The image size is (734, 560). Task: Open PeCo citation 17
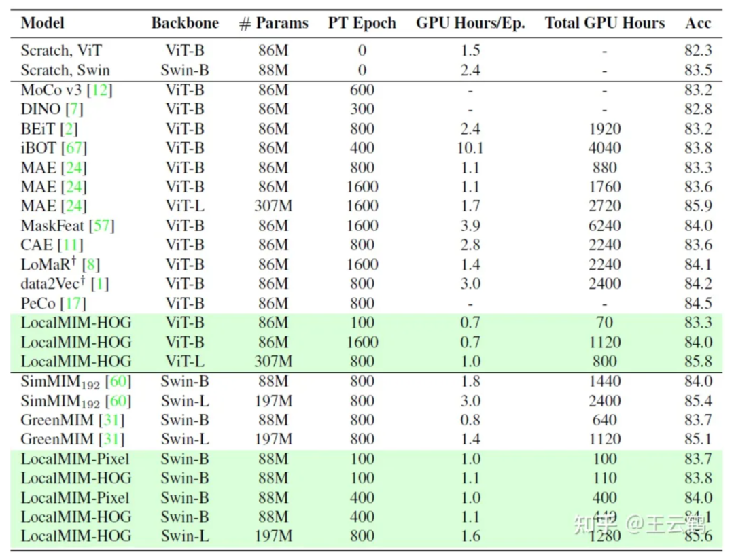click(x=75, y=303)
